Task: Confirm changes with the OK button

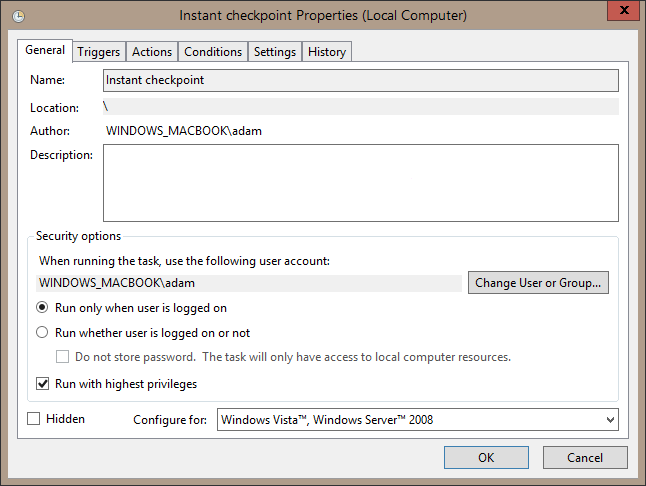Action: tap(486, 457)
